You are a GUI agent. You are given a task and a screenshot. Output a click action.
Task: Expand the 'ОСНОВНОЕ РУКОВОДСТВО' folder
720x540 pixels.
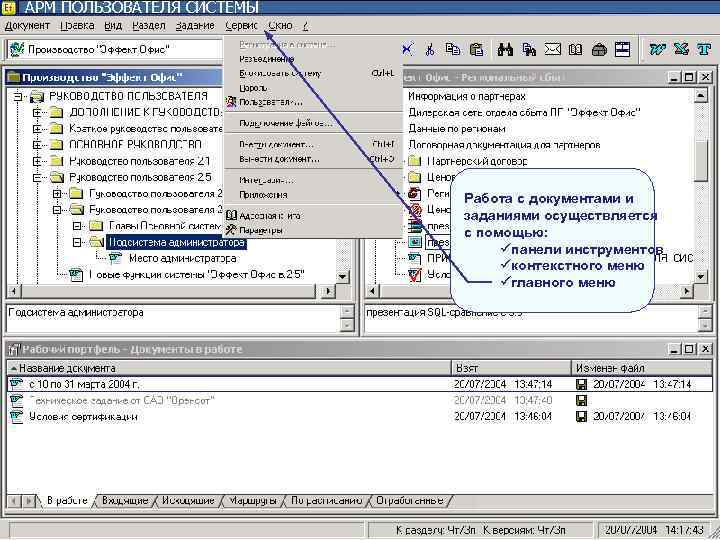37,145
